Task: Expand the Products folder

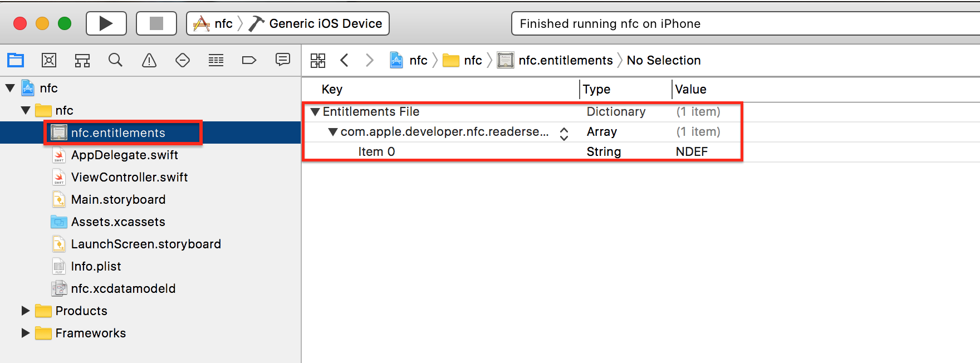Action: [25, 311]
